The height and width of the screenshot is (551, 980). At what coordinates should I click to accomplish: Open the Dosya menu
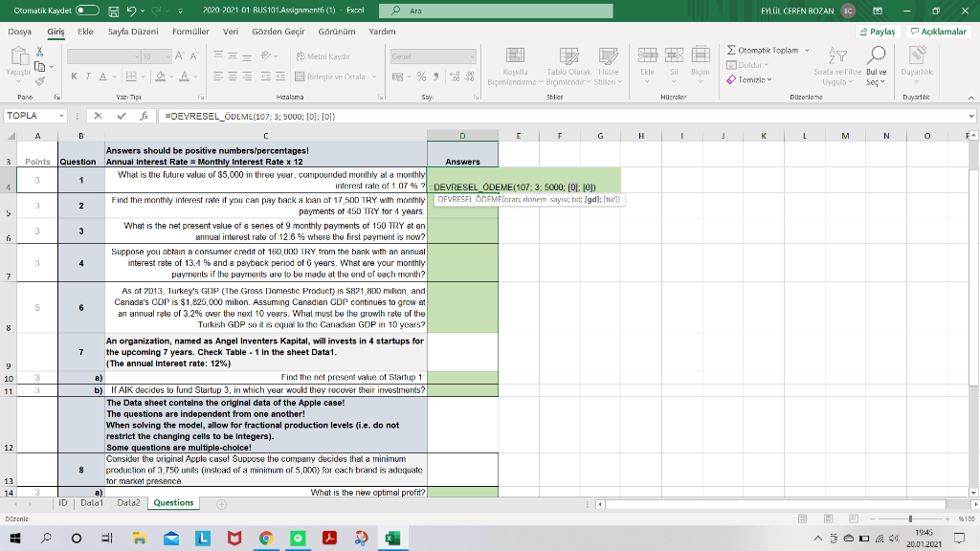[x=19, y=32]
